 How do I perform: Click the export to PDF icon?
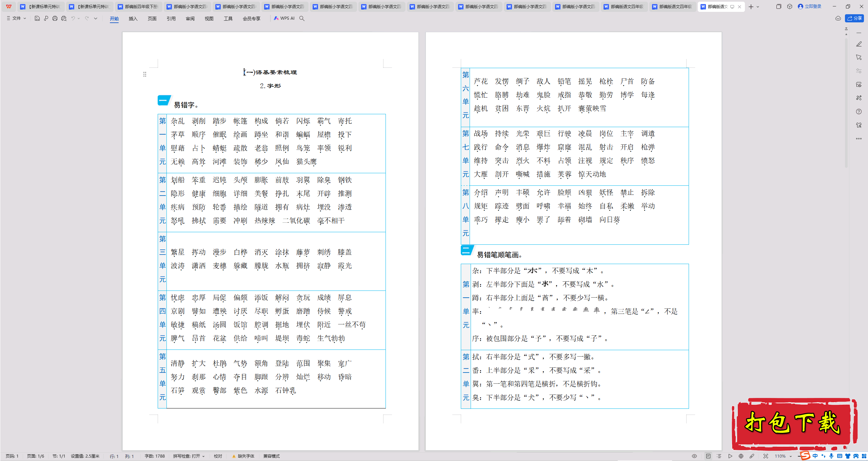click(x=46, y=18)
